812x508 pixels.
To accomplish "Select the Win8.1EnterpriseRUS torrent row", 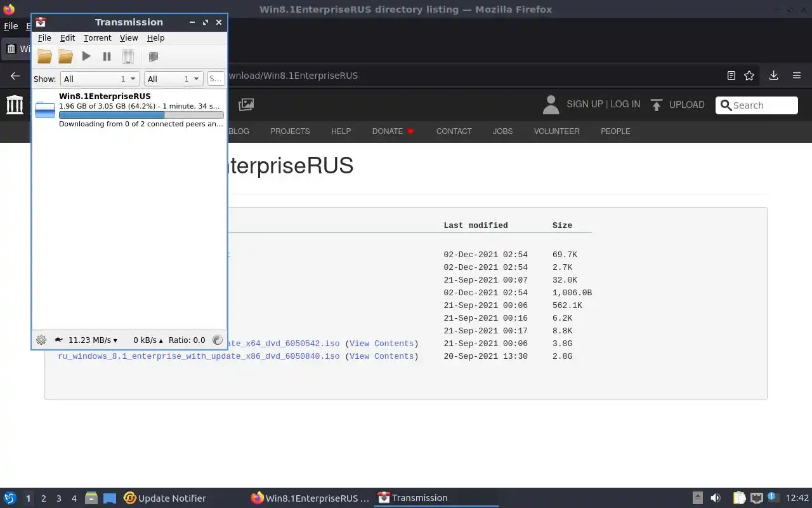I will tap(129, 110).
